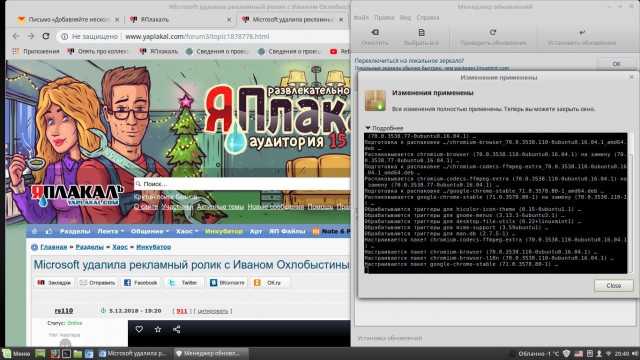Click Выбрать все toolbar button
This screenshot has width=640, height=360.
pos(421,37)
